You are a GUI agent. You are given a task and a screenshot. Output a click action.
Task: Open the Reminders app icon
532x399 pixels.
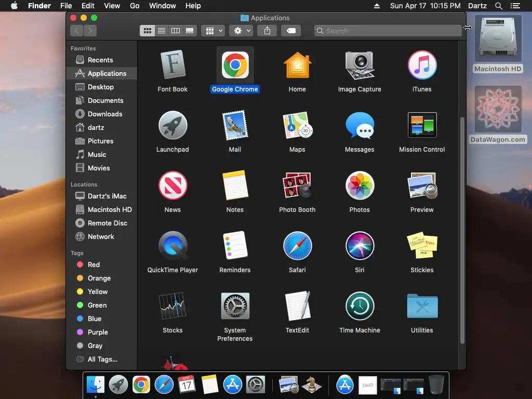[x=235, y=245]
